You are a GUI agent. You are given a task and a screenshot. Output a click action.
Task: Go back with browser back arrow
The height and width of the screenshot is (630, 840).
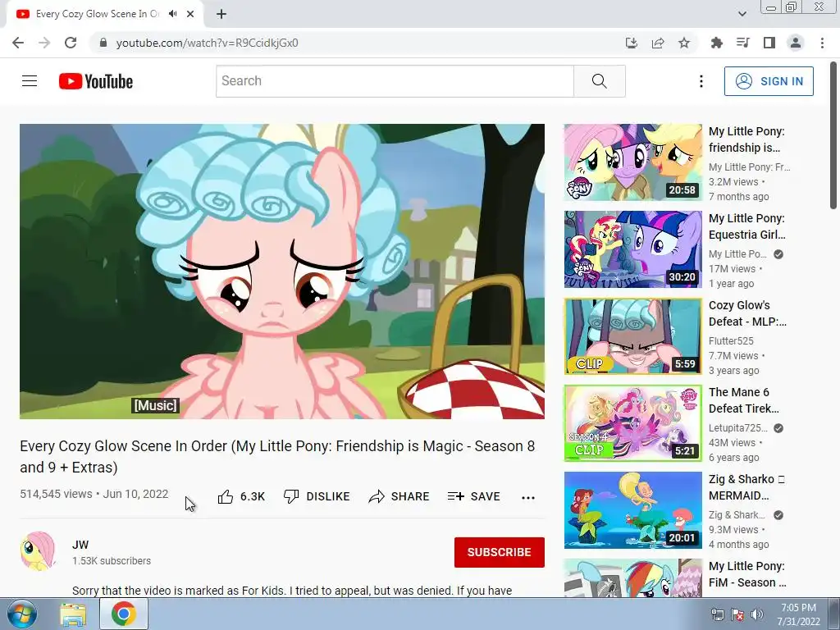click(x=18, y=43)
